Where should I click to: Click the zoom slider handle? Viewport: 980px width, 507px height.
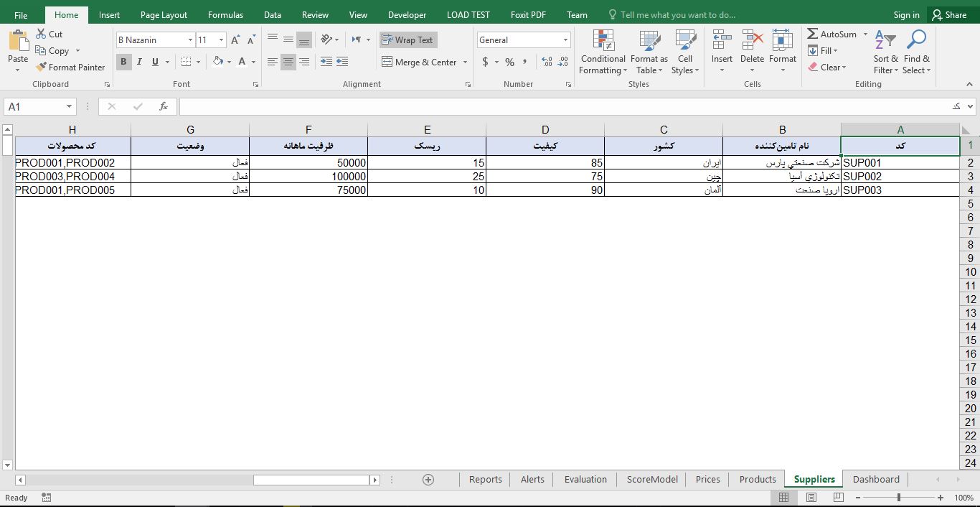898,498
